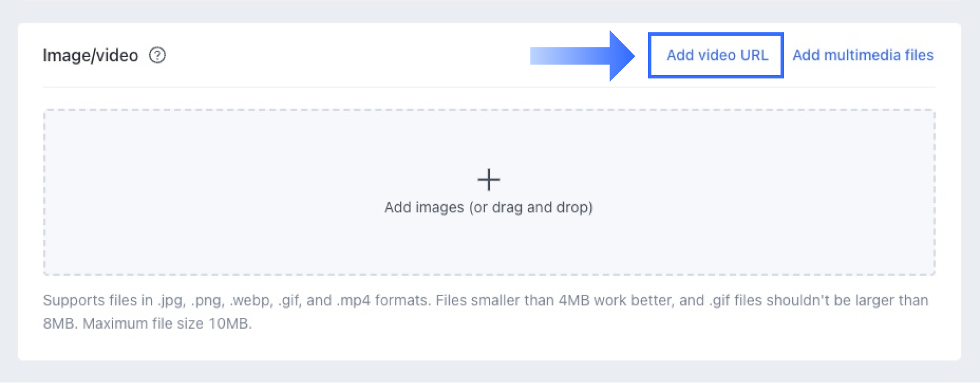Open the Add video URL link
Image resolution: width=980 pixels, height=383 pixels.
coord(717,55)
